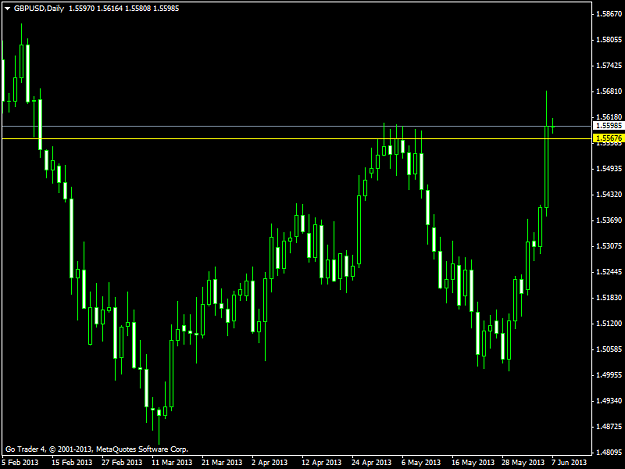Click the 11 Mar 2013 date label
Viewport: 625px width, 469px height.
click(172, 462)
